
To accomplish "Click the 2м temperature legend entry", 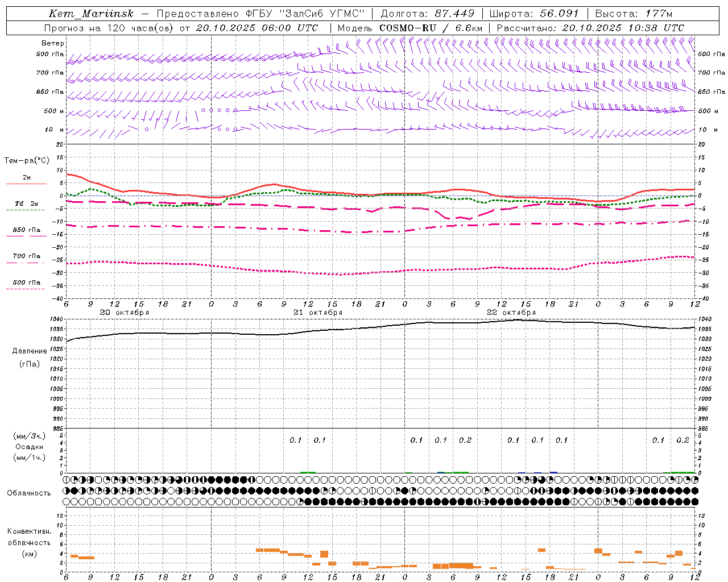I will click(27, 178).
